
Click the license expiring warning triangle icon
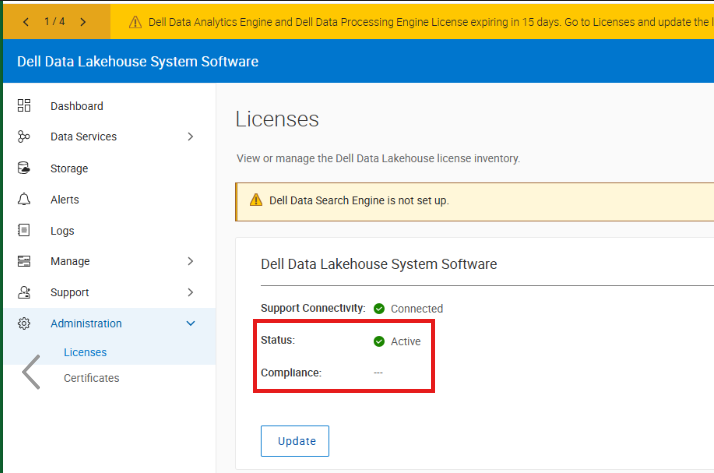tap(135, 22)
